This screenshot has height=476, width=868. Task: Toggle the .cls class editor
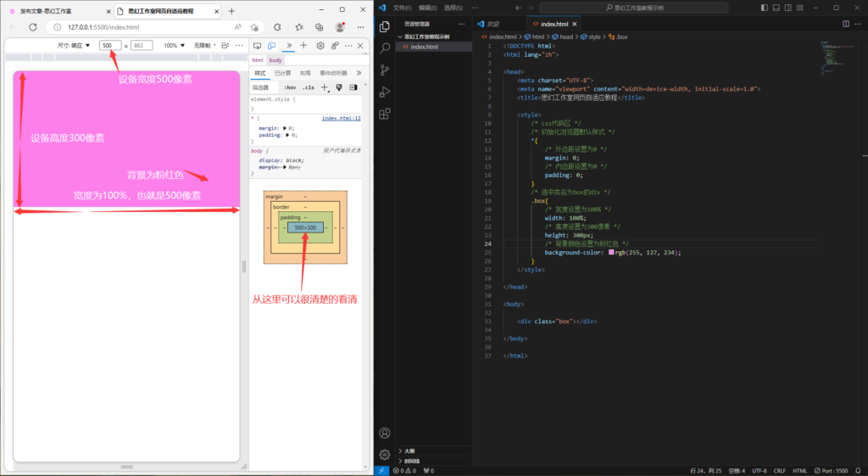click(309, 87)
